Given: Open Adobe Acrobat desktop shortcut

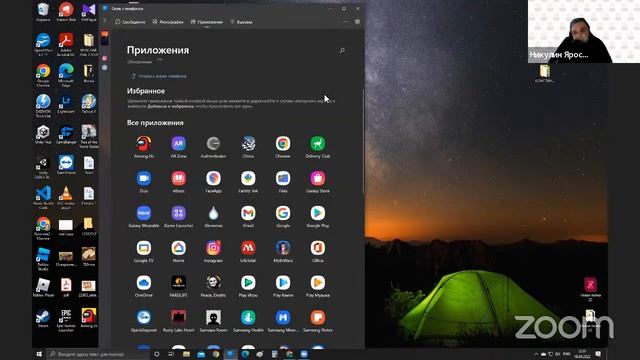Looking at the screenshot, I should tap(66, 44).
